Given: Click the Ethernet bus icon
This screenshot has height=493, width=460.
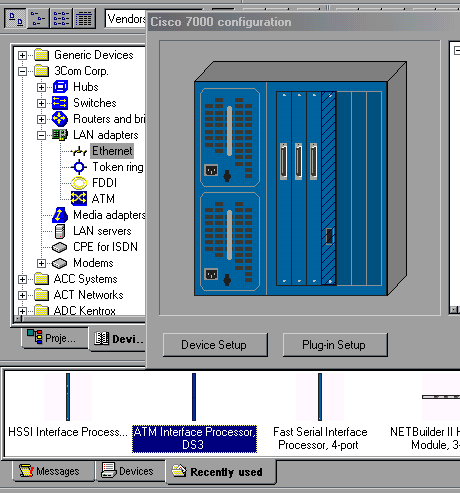Looking at the screenshot, I should [79, 152].
